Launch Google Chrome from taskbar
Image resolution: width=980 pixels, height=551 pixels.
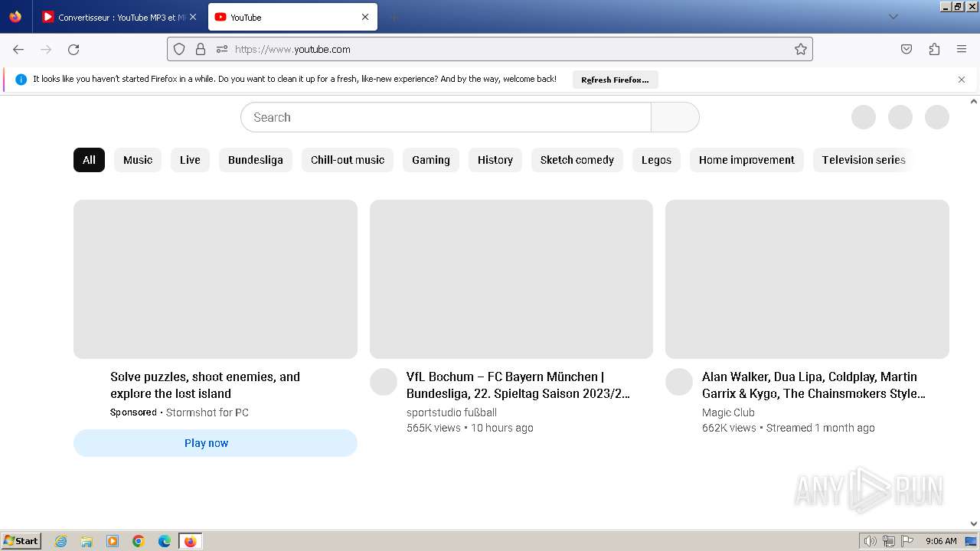click(139, 541)
